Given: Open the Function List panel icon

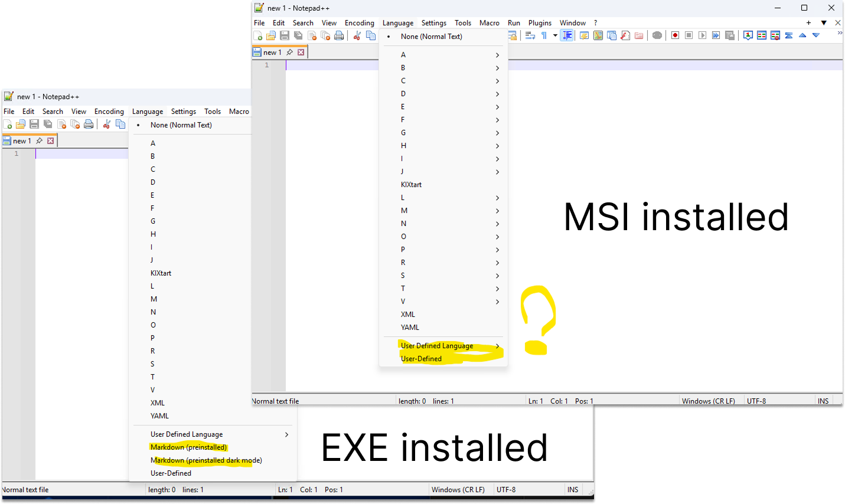Looking at the screenshot, I should [625, 35].
